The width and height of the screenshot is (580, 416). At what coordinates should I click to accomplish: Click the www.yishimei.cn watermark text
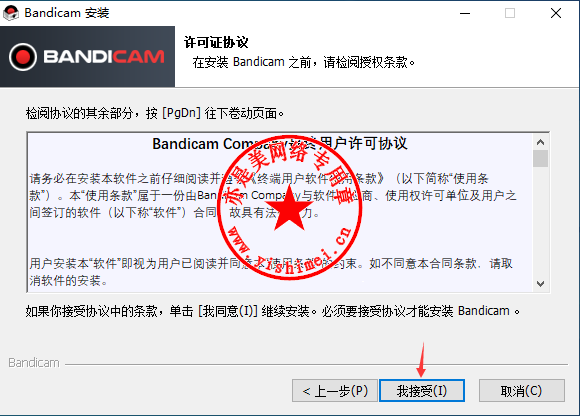pyautogui.click(x=289, y=250)
